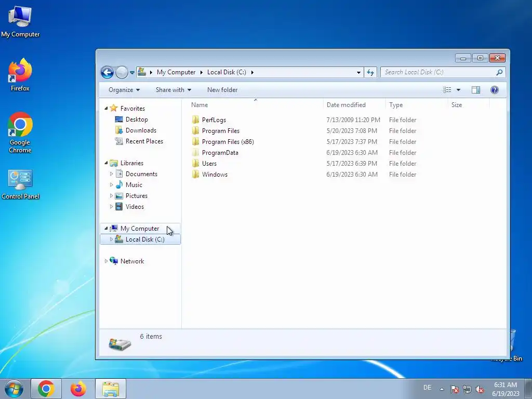
Task: Select the Google Chrome desktop shortcut
Action: click(20, 132)
